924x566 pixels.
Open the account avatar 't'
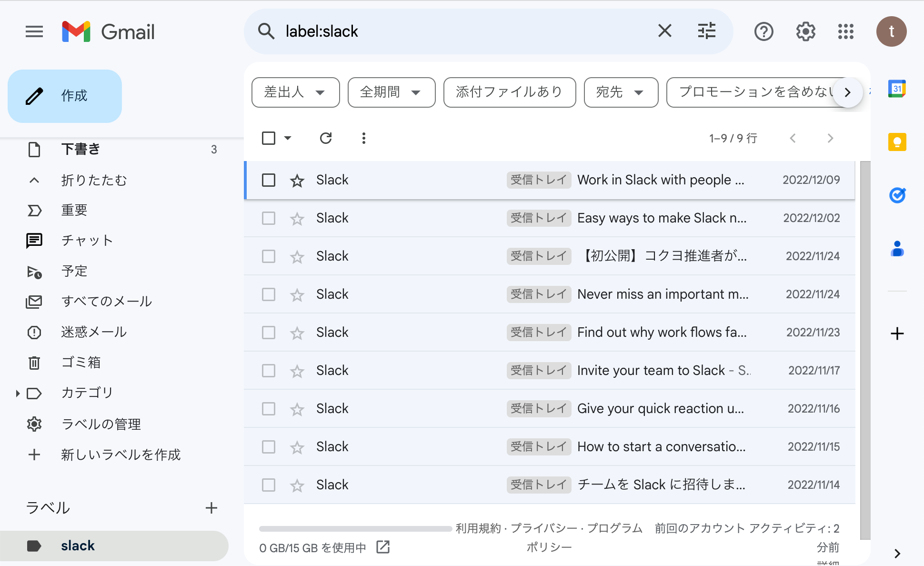coord(891,31)
